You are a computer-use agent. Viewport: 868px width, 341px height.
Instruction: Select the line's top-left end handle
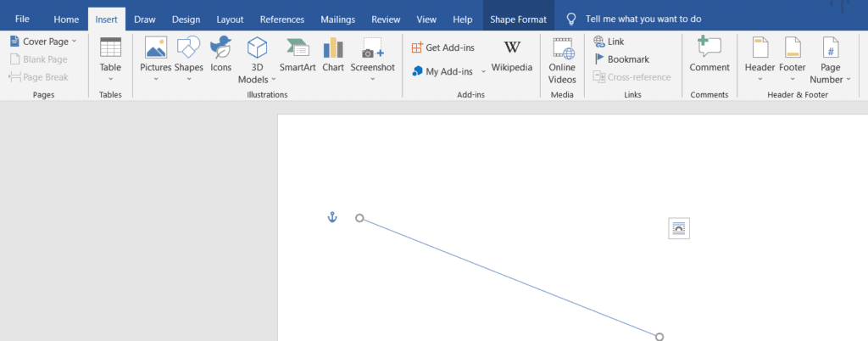click(359, 218)
